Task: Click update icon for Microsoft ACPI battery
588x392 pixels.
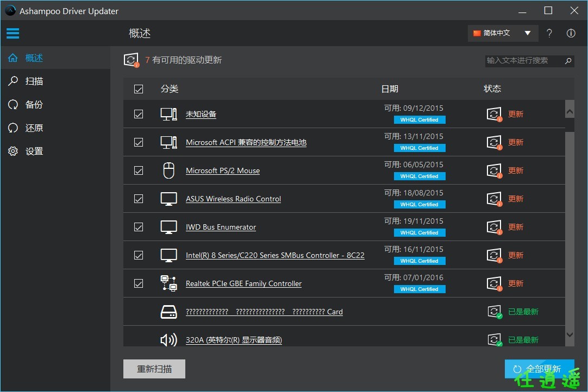Action: click(x=494, y=142)
